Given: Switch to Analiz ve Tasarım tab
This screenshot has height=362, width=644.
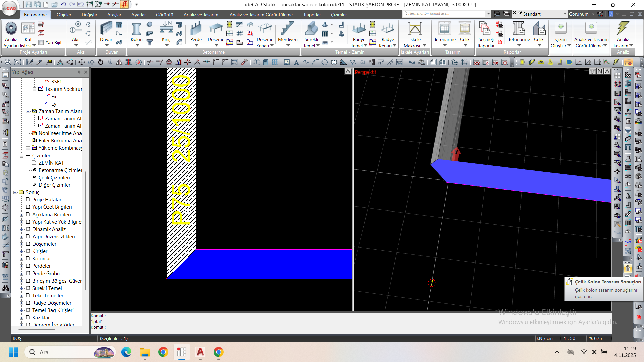Looking at the screenshot, I should (x=201, y=15).
